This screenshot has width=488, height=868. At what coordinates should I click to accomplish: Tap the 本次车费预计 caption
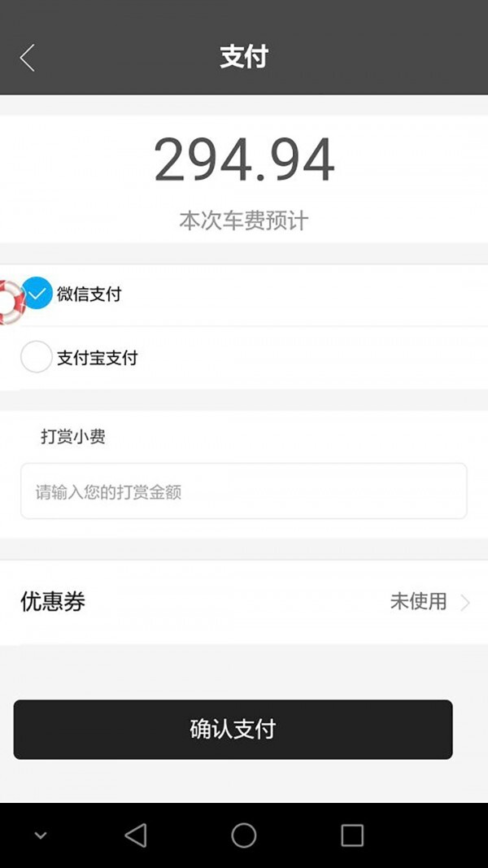tap(244, 220)
